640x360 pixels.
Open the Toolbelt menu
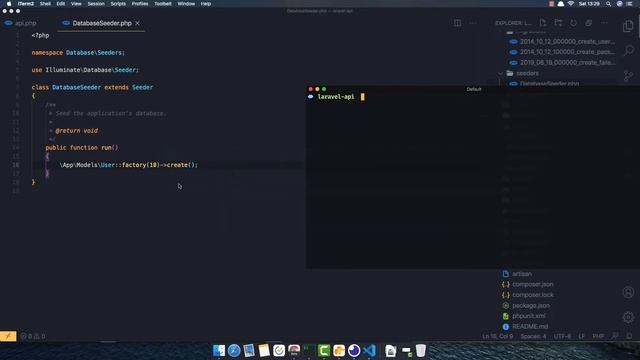click(163, 4)
